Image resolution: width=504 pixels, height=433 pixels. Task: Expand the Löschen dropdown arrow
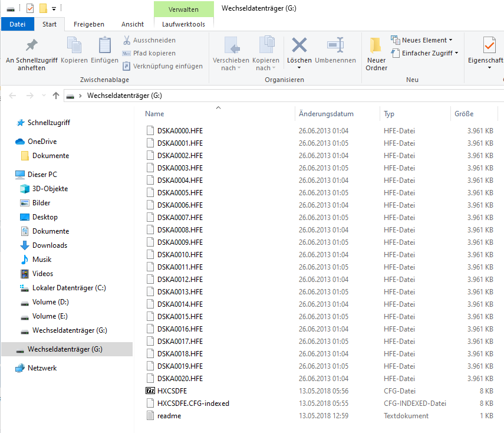click(299, 68)
